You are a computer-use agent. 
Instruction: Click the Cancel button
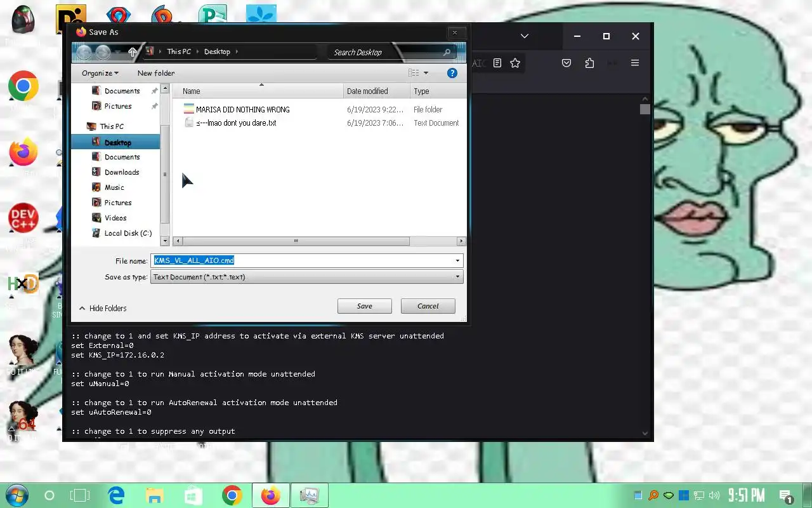428,306
